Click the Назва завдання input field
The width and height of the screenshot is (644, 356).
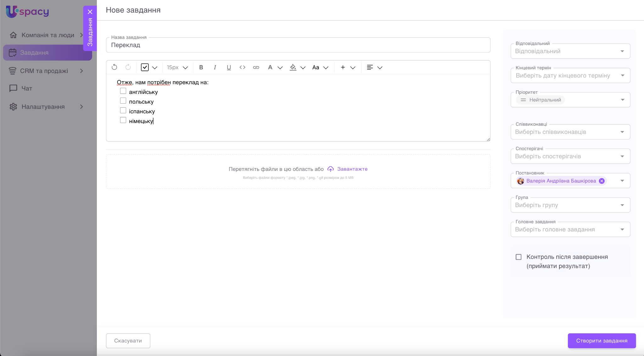click(x=298, y=45)
